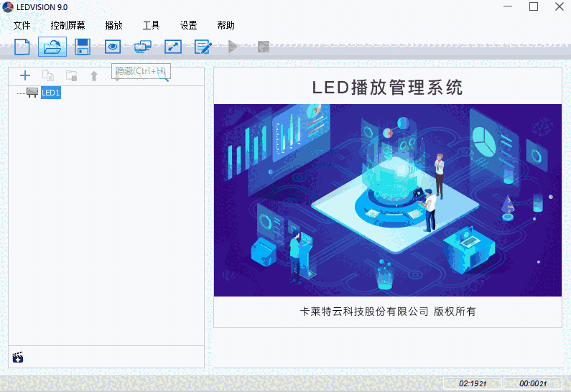Click the 02:19 status bar time

click(473, 383)
